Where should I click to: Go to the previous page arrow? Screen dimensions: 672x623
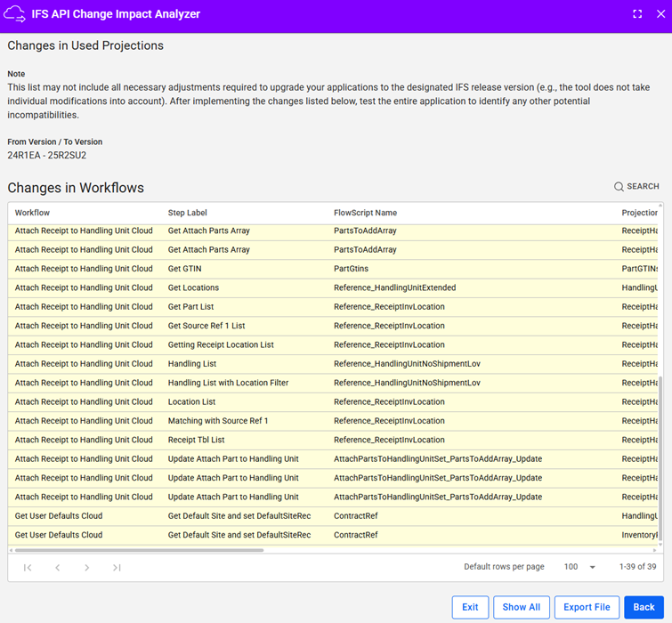tap(57, 568)
